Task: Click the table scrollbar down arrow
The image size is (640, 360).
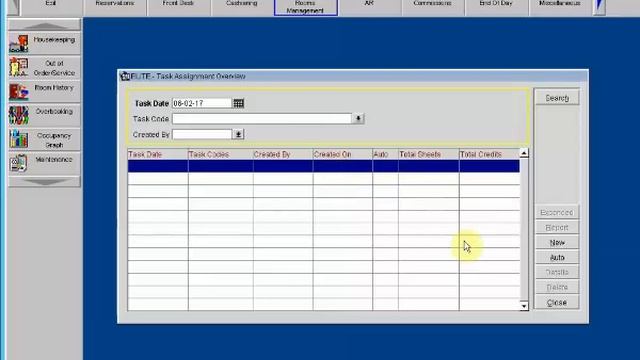Action: (524, 306)
